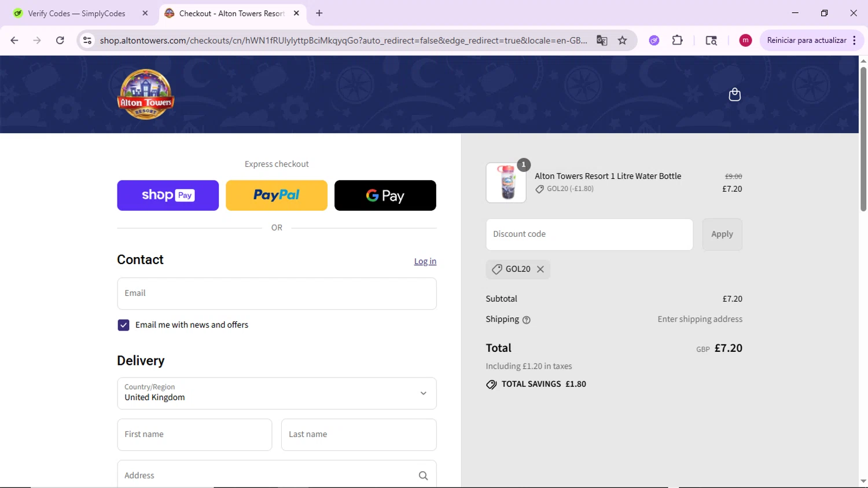Open the translate page icon
This screenshot has height=488, width=868.
pyautogui.click(x=602, y=40)
